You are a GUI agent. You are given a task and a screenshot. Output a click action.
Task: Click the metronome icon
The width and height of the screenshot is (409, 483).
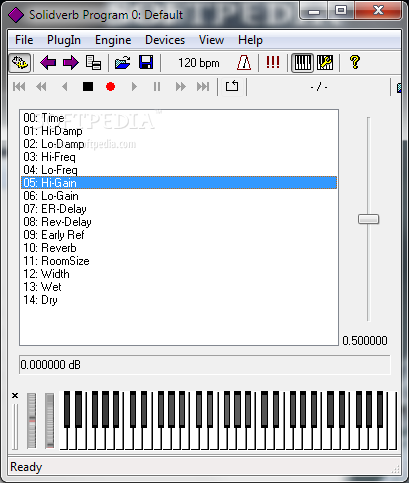244,63
